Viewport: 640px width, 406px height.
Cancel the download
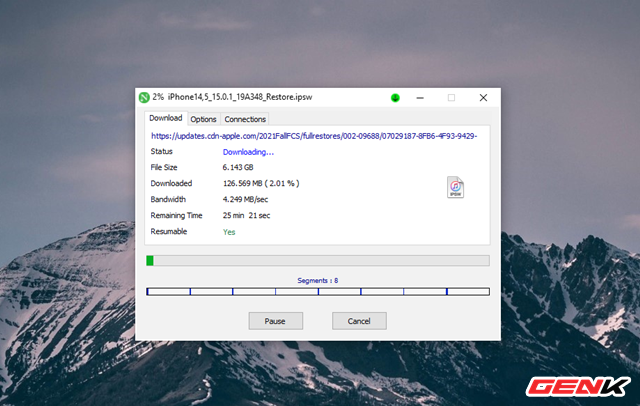tap(359, 321)
